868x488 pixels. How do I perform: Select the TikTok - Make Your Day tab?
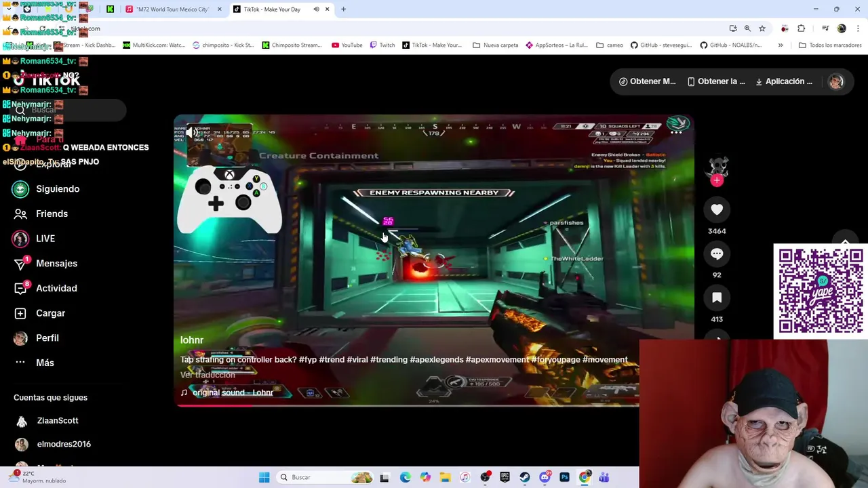tap(281, 9)
